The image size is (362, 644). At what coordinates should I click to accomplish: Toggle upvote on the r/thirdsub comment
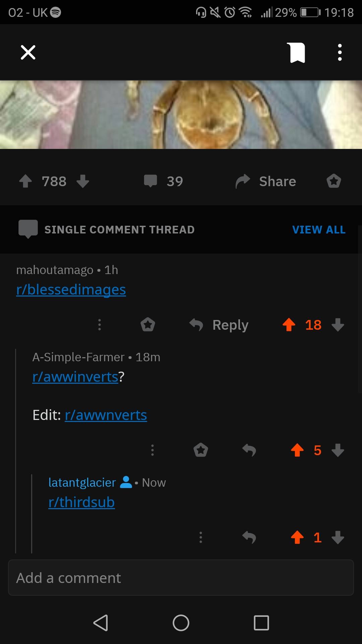[297, 537]
